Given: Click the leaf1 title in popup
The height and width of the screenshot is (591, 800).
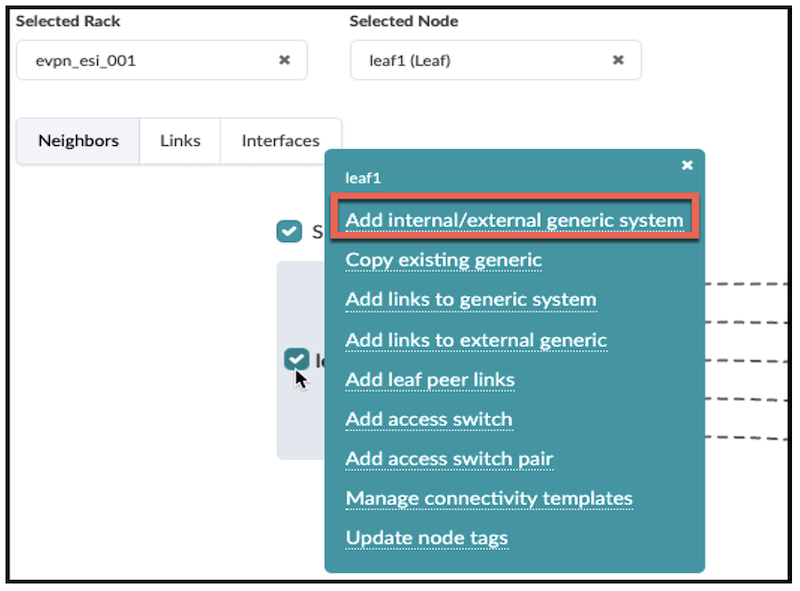Looking at the screenshot, I should tap(363, 178).
